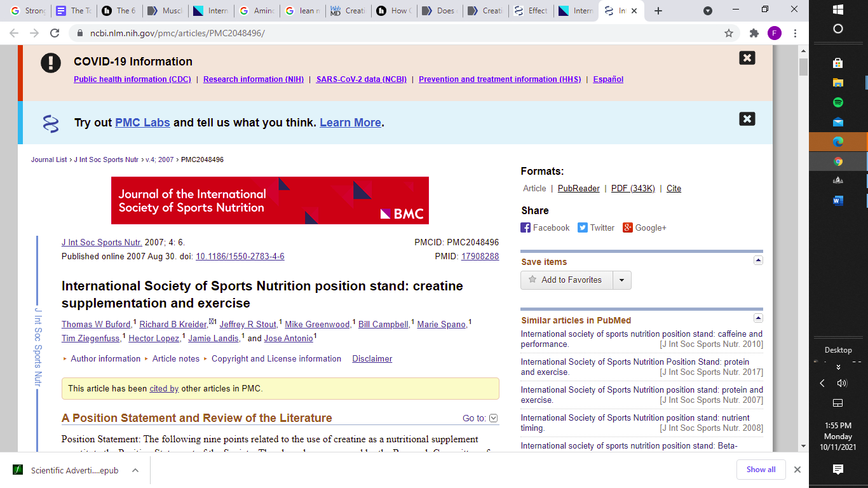The image size is (868, 488).
Task: Close the downloads bar
Action: pyautogui.click(x=797, y=470)
